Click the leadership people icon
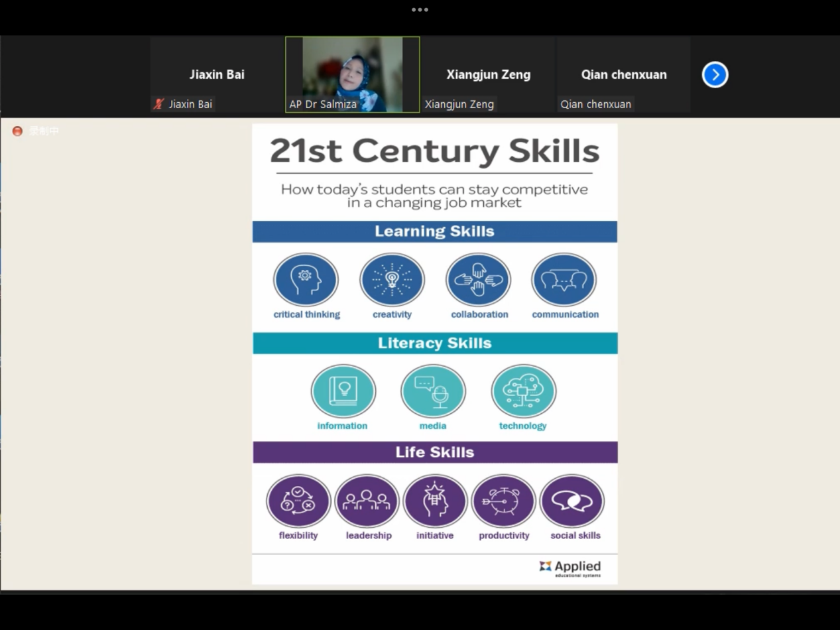 [x=367, y=501]
